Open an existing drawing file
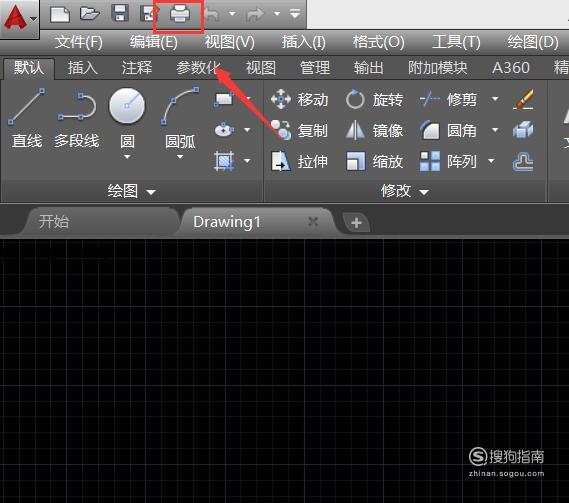This screenshot has height=503, width=569. tap(90, 14)
